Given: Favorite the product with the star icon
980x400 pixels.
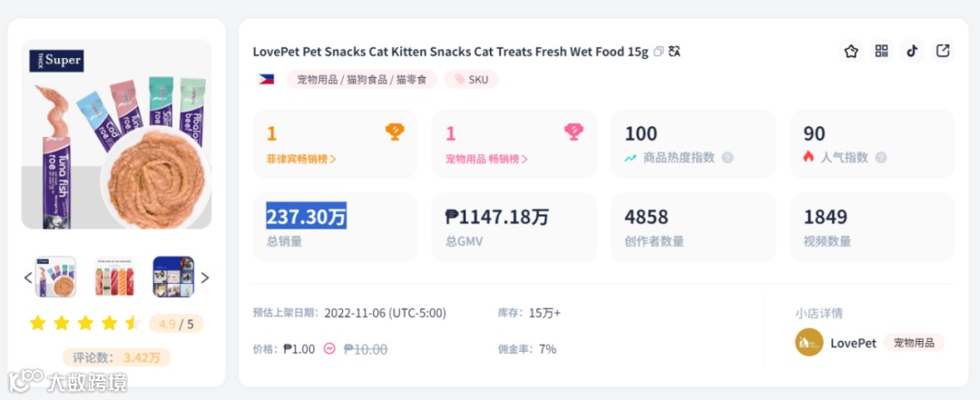Looking at the screenshot, I should [851, 52].
